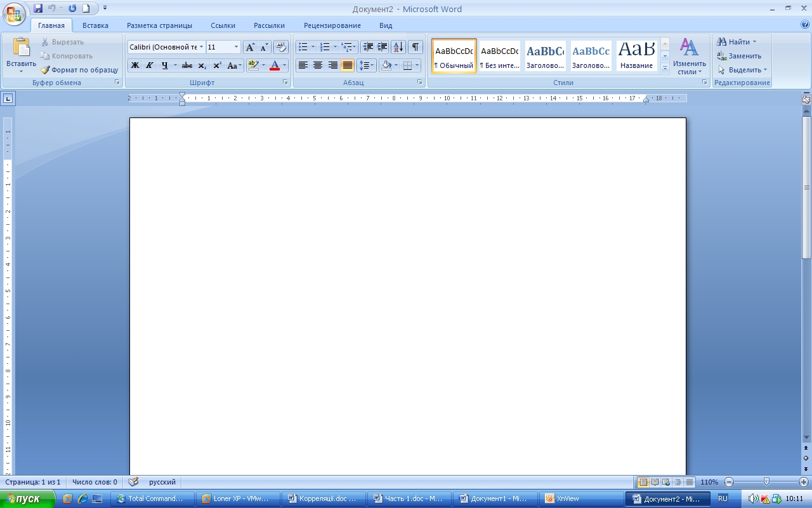Click the tab selector at ruler corner

point(8,98)
